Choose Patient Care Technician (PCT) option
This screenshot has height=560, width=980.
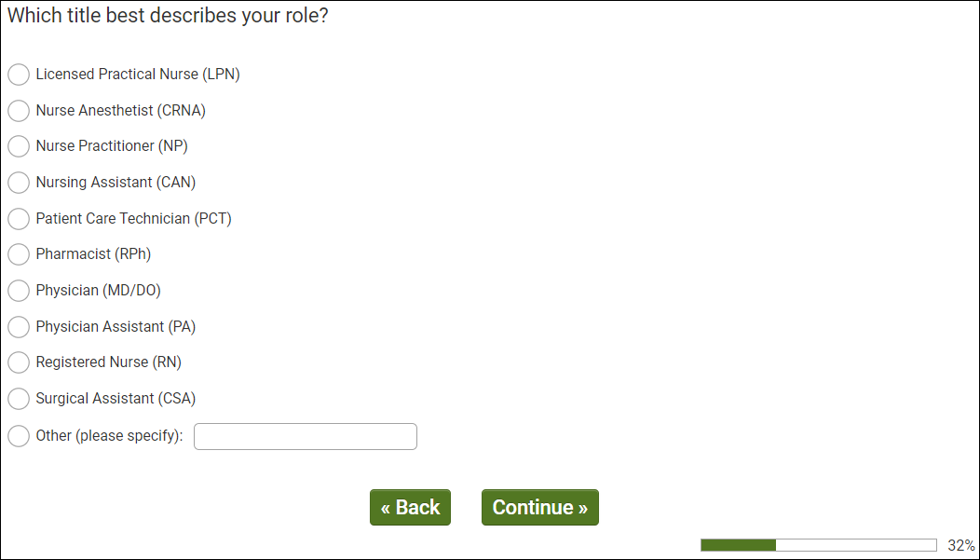[19, 219]
